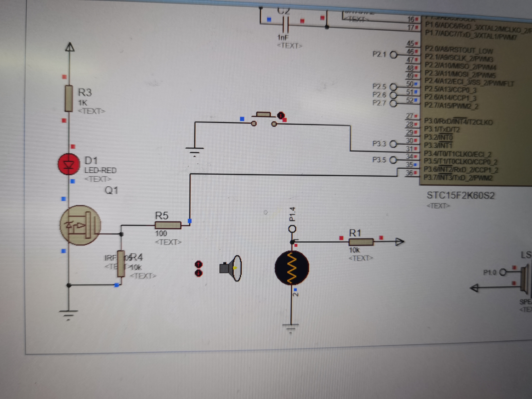Click the ground symbol below Q1
This screenshot has width=532, height=399.
pyautogui.click(x=69, y=315)
